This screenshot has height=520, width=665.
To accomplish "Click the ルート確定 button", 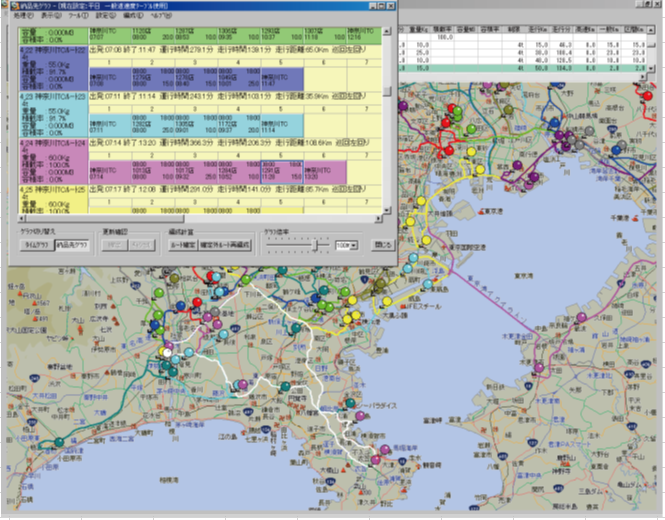I will 183,244.
